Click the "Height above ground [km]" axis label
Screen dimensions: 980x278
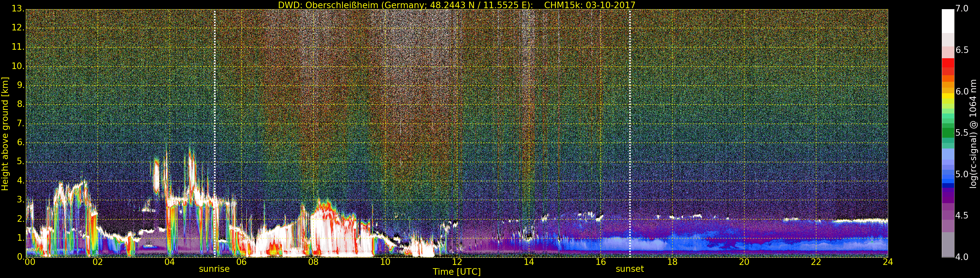click(5, 134)
